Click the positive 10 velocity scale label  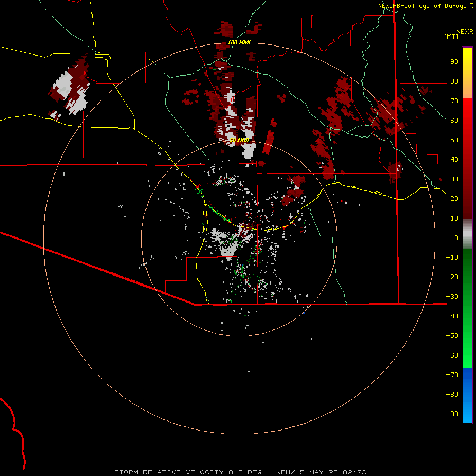coord(454,218)
